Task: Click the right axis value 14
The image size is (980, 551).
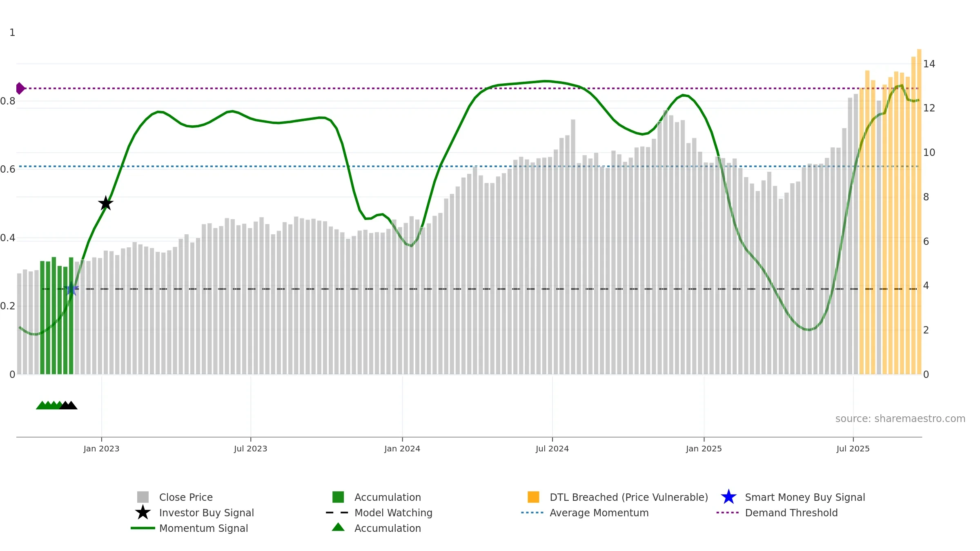Action: tap(929, 64)
